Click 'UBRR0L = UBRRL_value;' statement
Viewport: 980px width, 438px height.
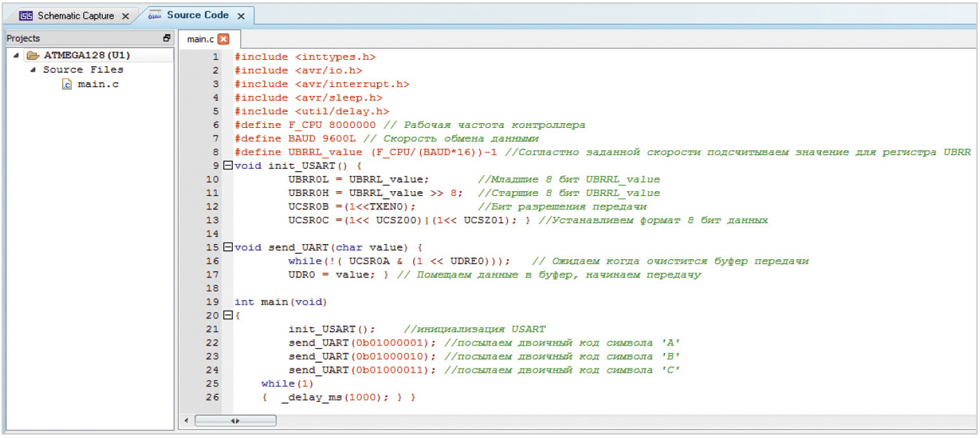tap(359, 179)
